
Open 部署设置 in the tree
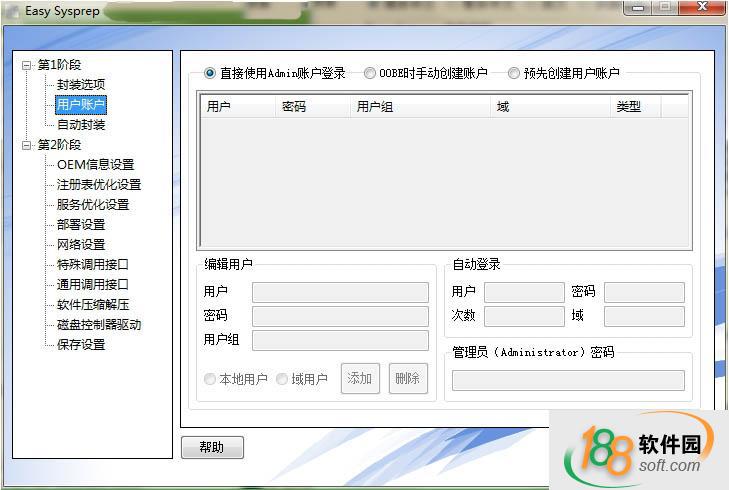[81, 225]
